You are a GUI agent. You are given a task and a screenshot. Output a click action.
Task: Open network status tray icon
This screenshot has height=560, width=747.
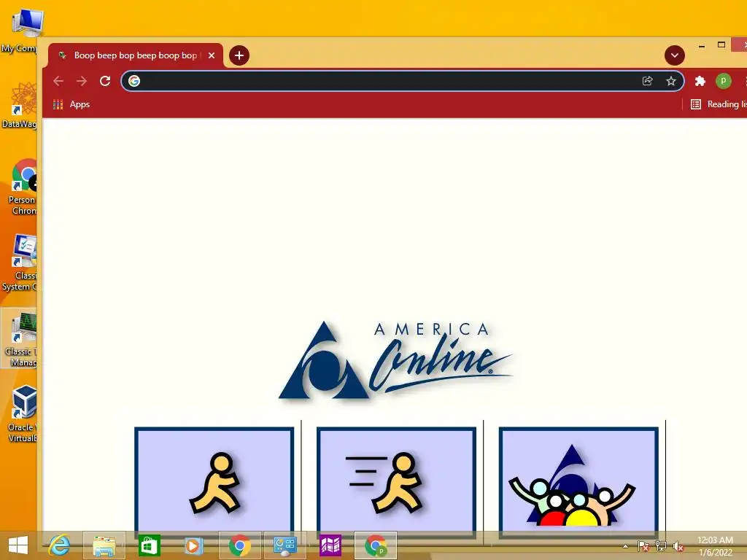point(661,546)
